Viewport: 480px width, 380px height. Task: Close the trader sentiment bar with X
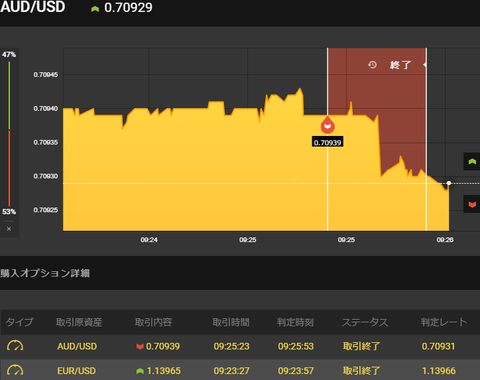9,229
